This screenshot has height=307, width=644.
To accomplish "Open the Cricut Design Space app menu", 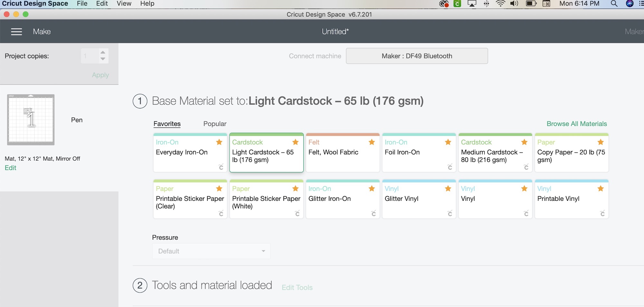I will pos(35,4).
